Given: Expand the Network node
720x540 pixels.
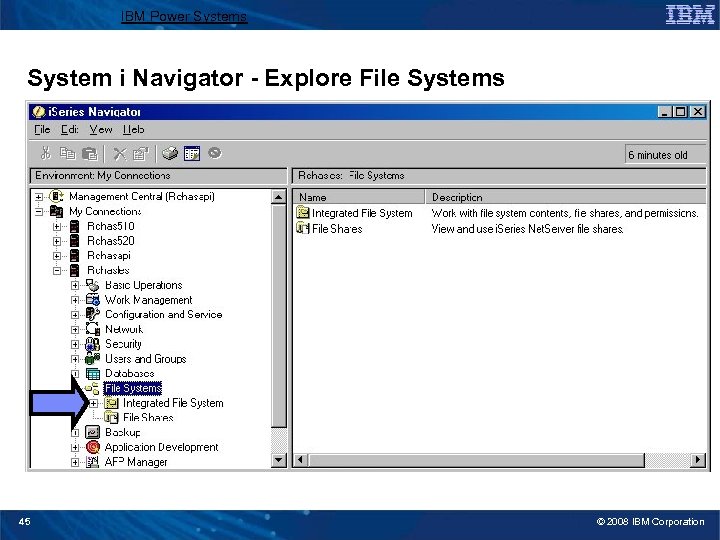Looking at the screenshot, I should [x=75, y=329].
